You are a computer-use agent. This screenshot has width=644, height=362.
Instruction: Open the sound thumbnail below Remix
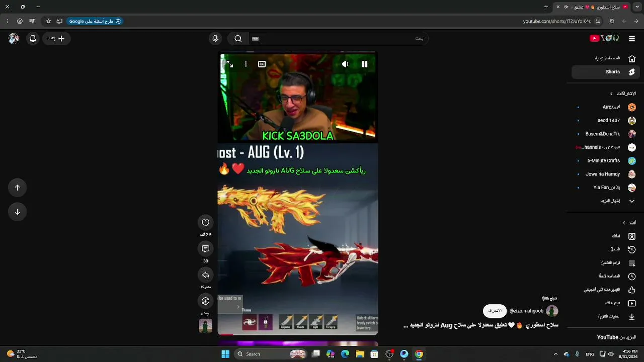206,326
